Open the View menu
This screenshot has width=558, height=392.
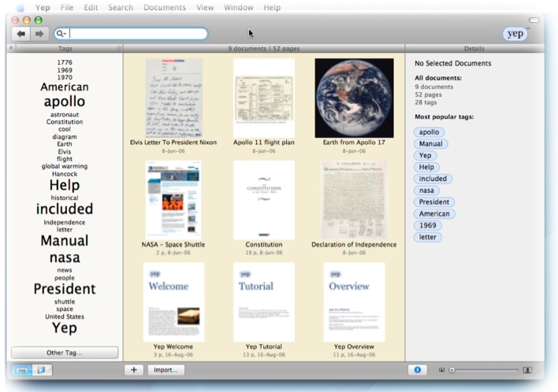coord(205,7)
